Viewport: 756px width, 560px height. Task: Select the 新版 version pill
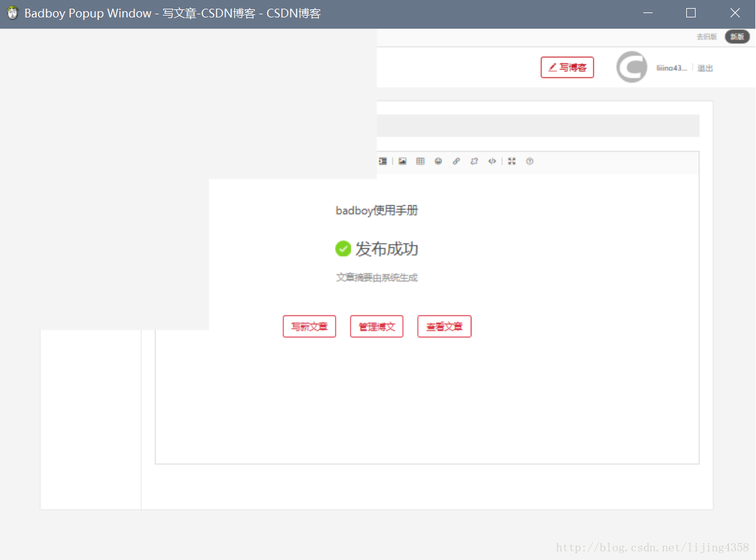[737, 37]
